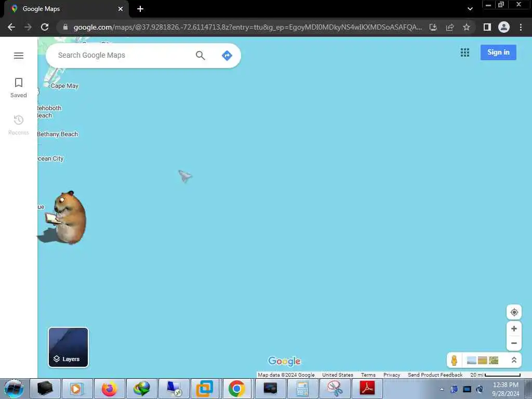The image size is (532, 399).
Task: Click the taskbar clock showing 12:38 PM
Action: coord(506,389)
